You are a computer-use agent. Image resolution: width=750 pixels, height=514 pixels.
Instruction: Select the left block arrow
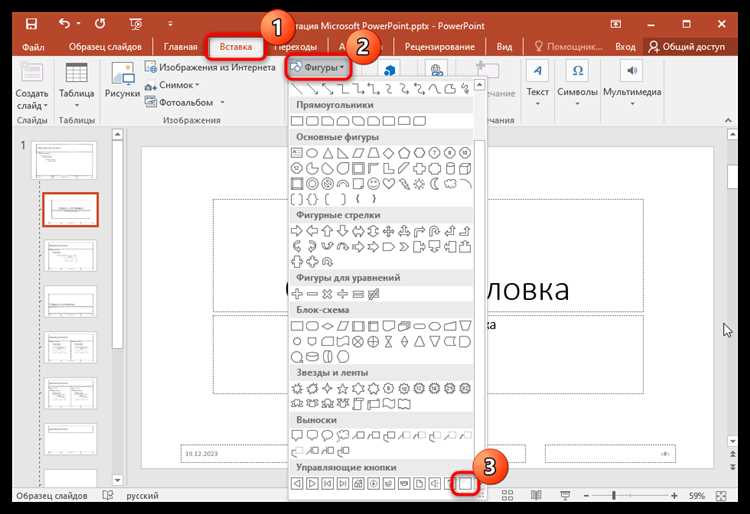312,231
